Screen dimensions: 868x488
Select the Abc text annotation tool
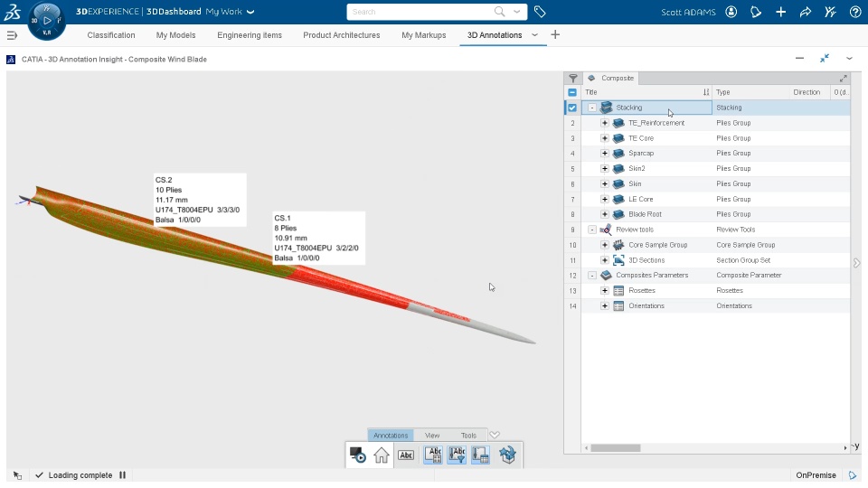point(406,455)
